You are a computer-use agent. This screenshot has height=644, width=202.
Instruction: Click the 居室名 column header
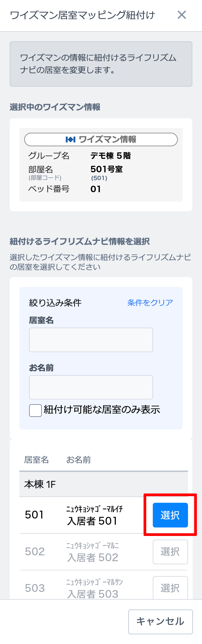coord(36,460)
